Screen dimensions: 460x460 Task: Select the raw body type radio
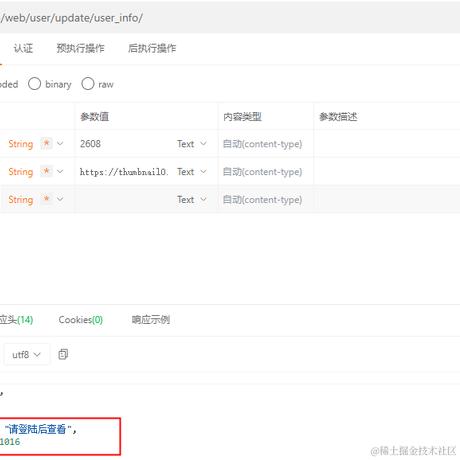[x=88, y=84]
